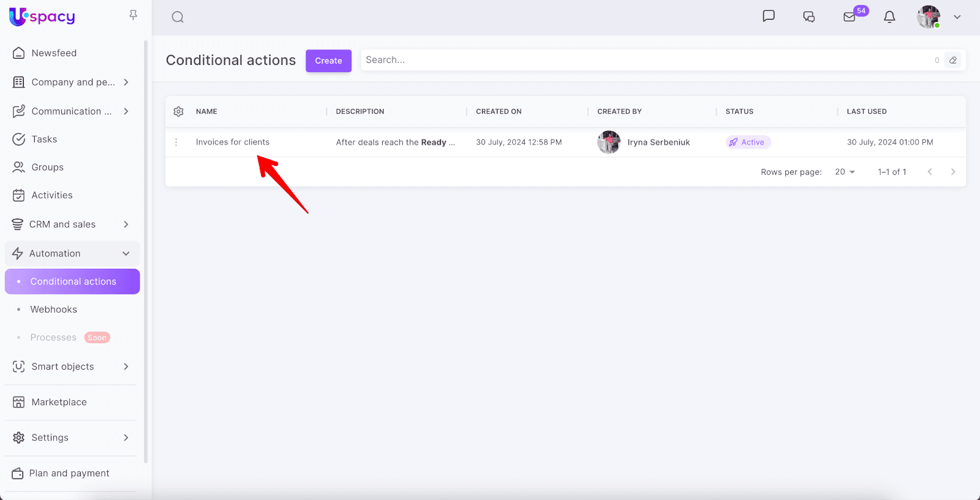
Task: Pin the sidebar using the pin icon
Action: 133,15
